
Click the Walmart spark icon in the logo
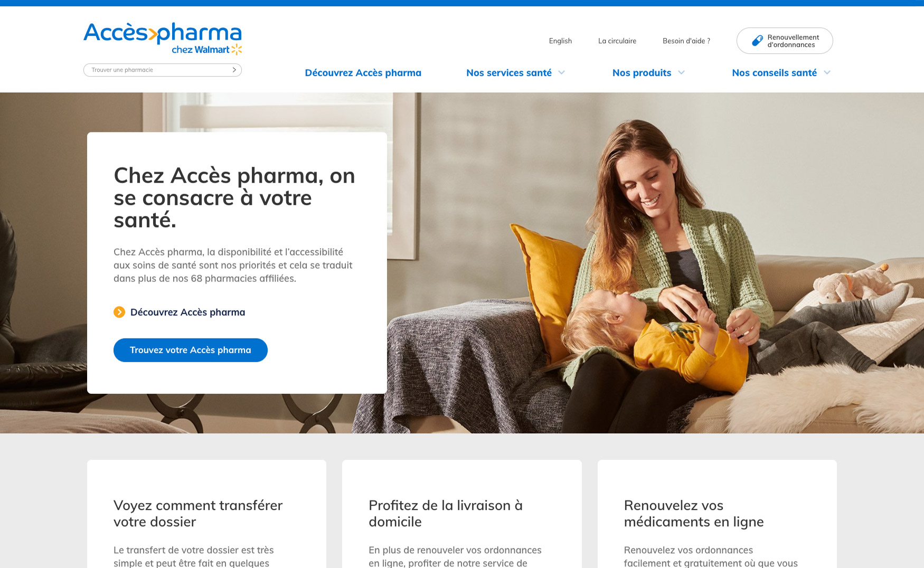(237, 50)
